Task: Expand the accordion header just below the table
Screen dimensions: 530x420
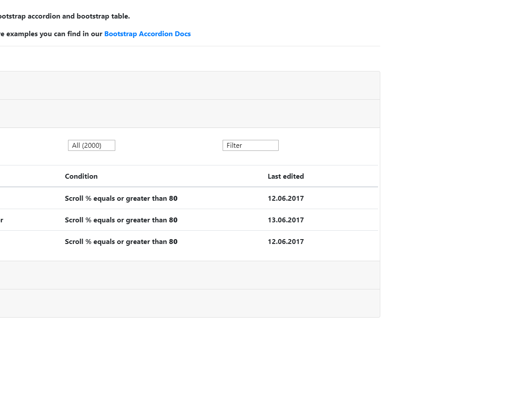Action: tap(189, 275)
